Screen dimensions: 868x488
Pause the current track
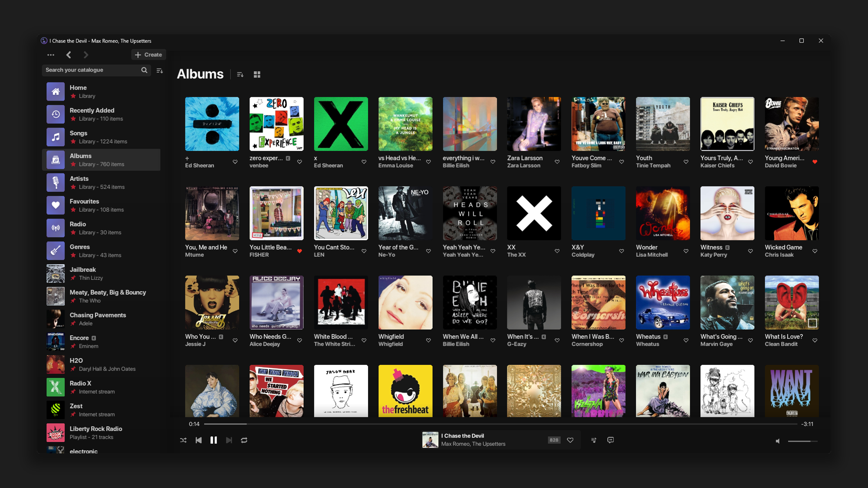tap(214, 440)
